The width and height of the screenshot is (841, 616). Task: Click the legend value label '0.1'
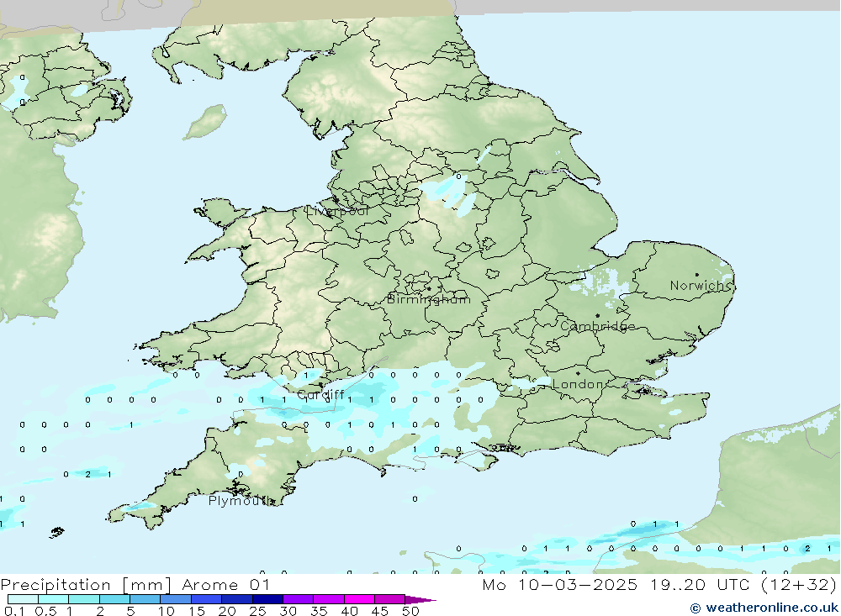click(x=14, y=611)
